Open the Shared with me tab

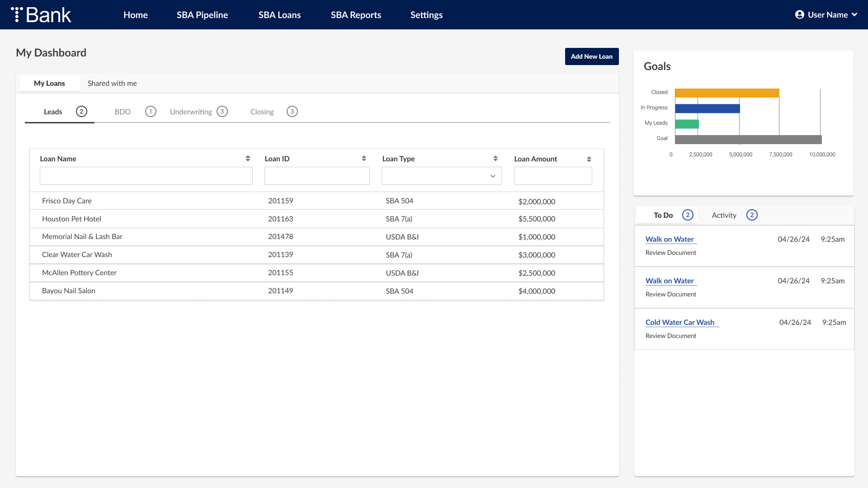[112, 83]
